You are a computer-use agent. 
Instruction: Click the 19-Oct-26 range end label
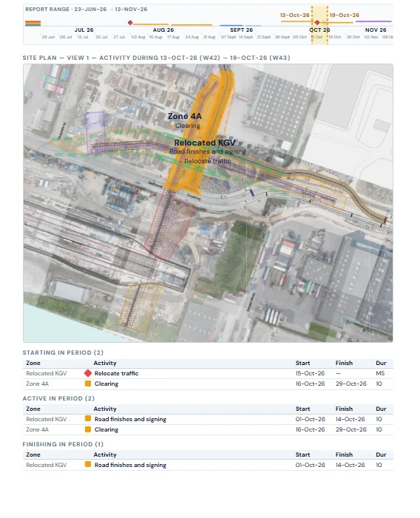point(344,16)
